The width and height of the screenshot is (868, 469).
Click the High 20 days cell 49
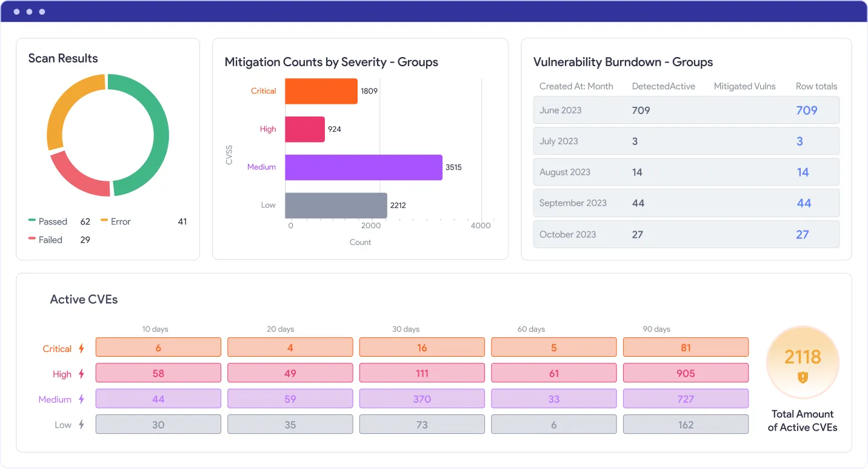(290, 373)
